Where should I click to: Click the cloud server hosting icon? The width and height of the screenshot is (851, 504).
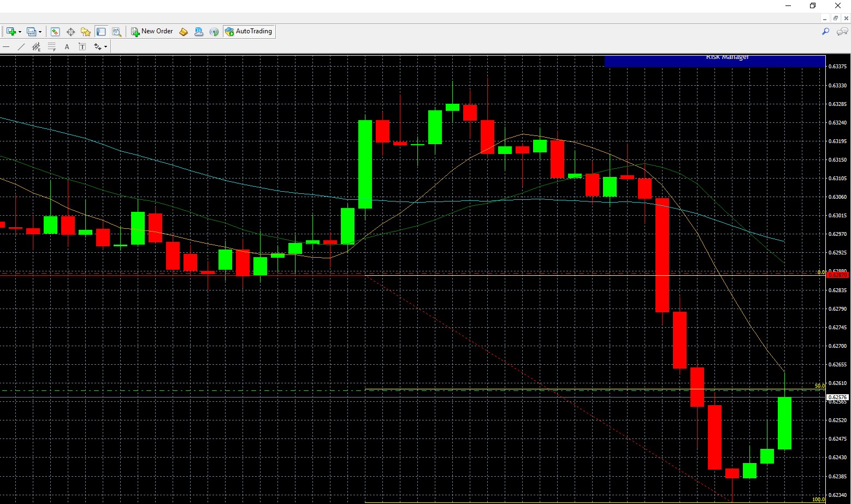[x=199, y=32]
